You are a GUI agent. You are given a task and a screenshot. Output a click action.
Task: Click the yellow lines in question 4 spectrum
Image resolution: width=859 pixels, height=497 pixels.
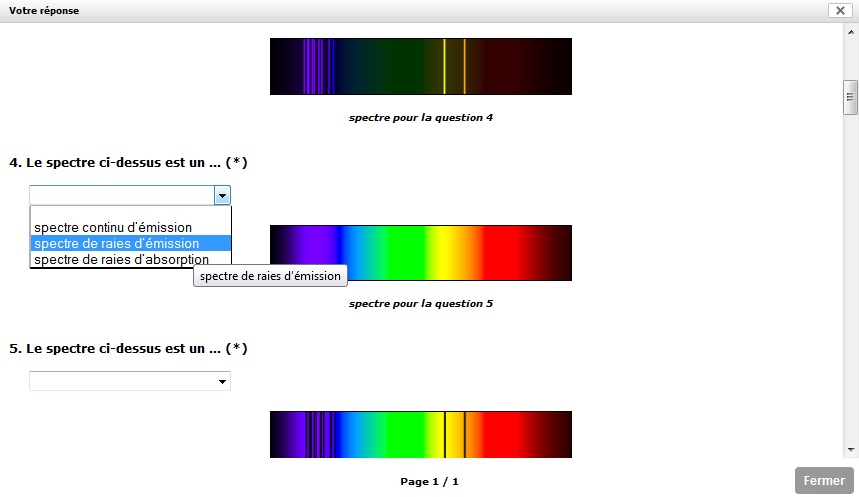454,66
